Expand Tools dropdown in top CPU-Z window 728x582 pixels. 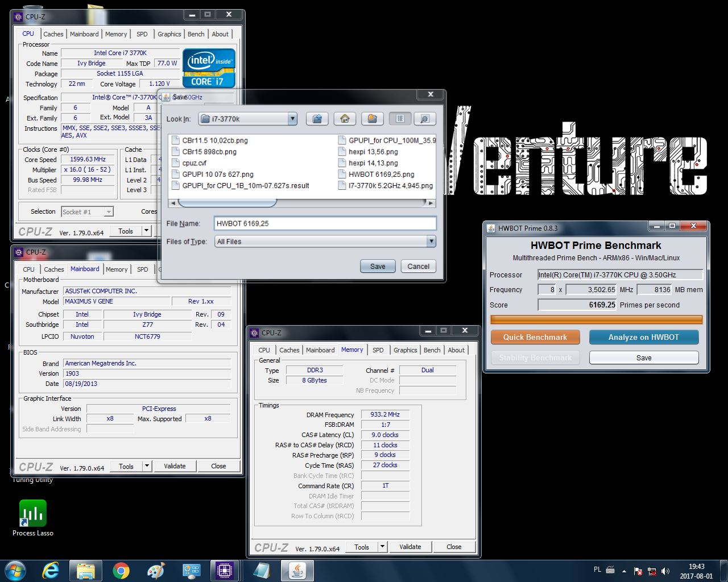(x=147, y=231)
